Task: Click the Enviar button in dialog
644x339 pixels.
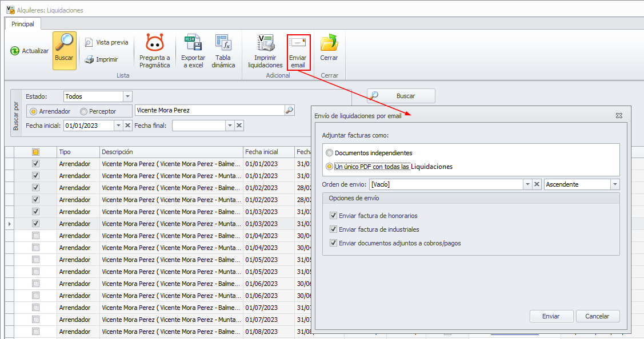Action: click(x=551, y=316)
